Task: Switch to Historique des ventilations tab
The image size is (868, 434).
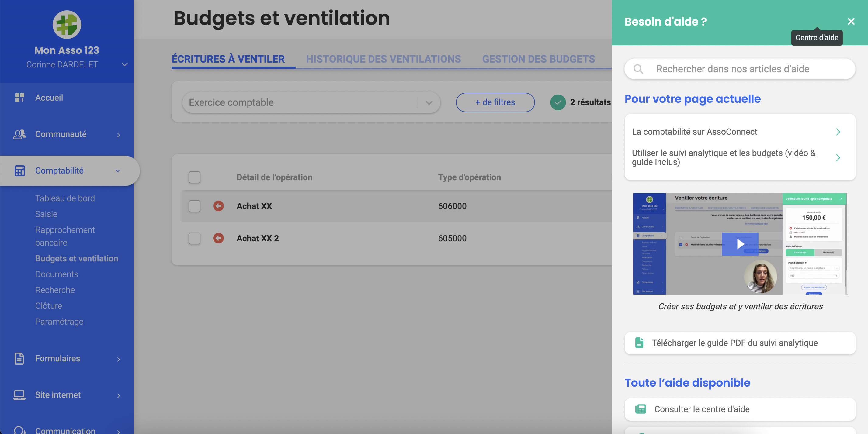Action: 383,59
